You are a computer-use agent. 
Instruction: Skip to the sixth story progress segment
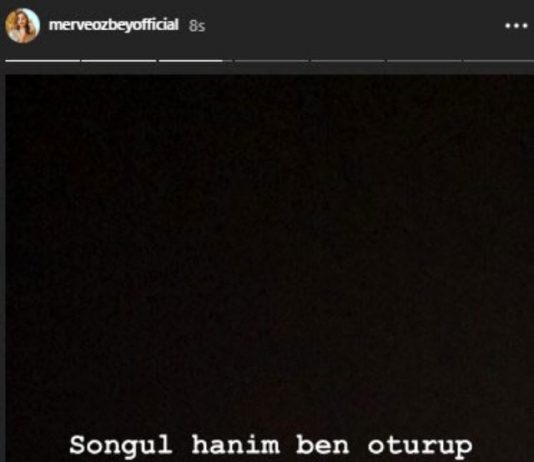424,61
